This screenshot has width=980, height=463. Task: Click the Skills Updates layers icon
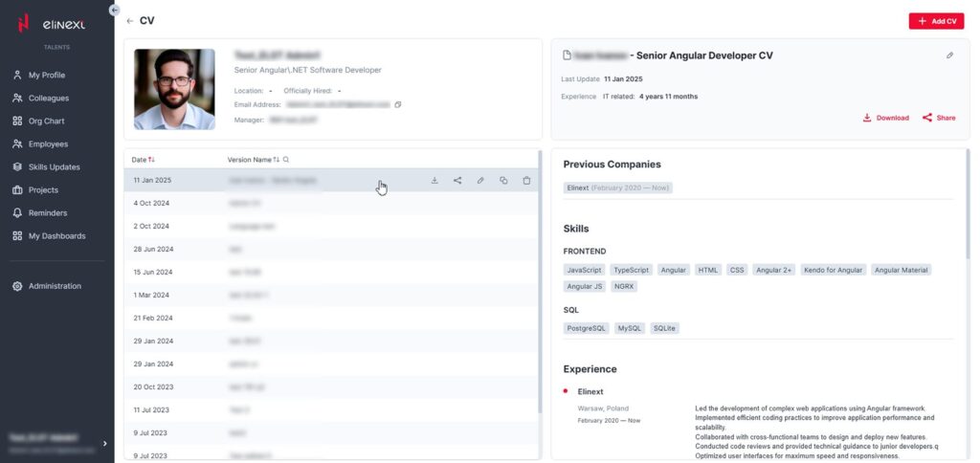(x=17, y=167)
